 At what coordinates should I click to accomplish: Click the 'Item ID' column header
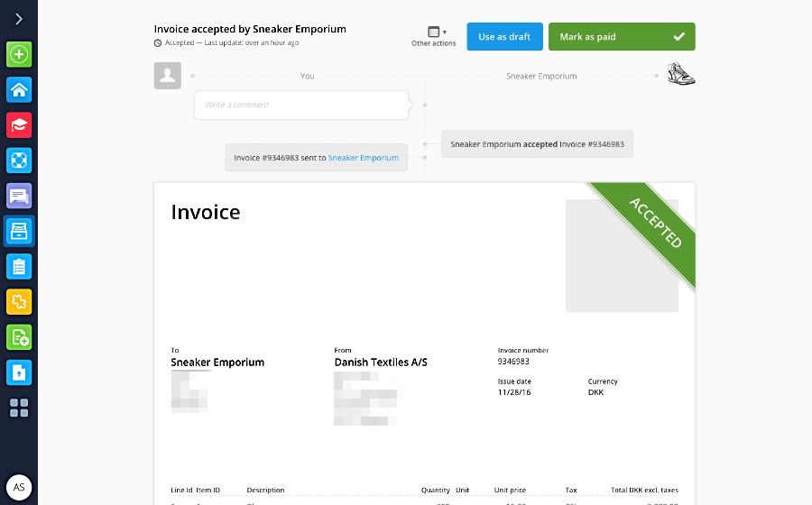tap(208, 490)
